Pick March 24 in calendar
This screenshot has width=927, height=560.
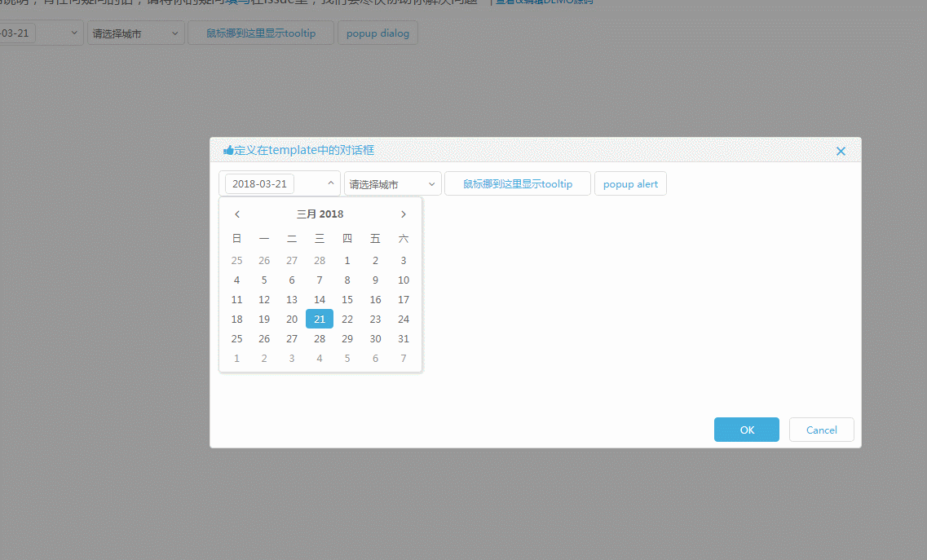[404, 320]
